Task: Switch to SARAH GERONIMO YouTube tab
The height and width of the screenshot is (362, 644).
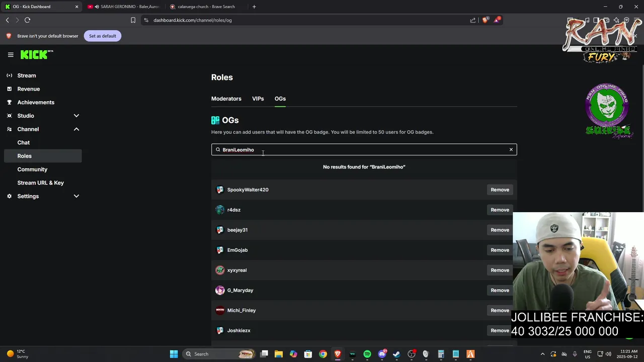Action: pos(123,7)
